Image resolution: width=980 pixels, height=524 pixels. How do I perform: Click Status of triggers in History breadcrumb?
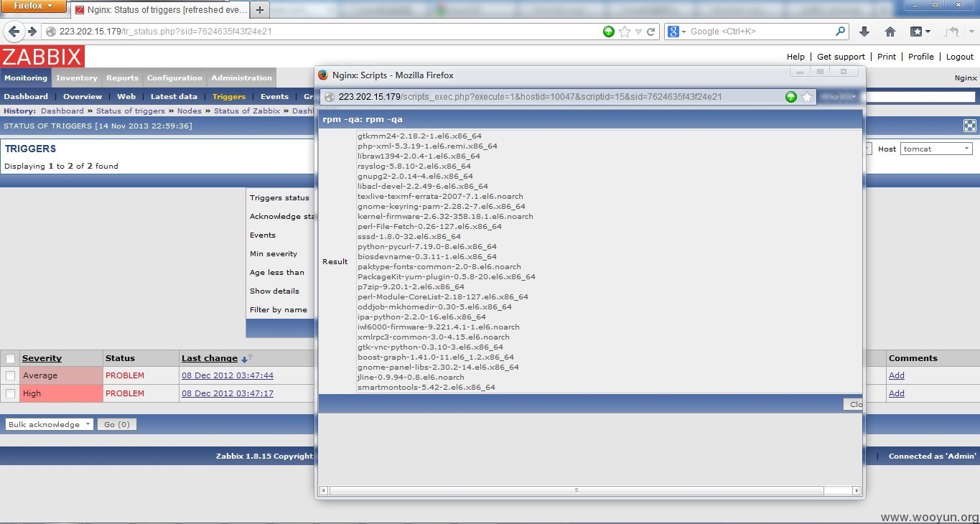click(131, 111)
